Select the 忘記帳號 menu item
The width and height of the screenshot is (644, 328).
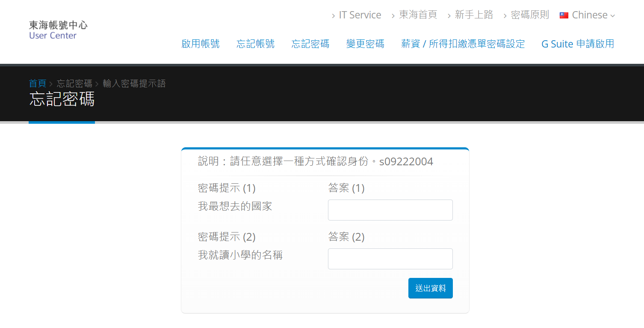[256, 44]
